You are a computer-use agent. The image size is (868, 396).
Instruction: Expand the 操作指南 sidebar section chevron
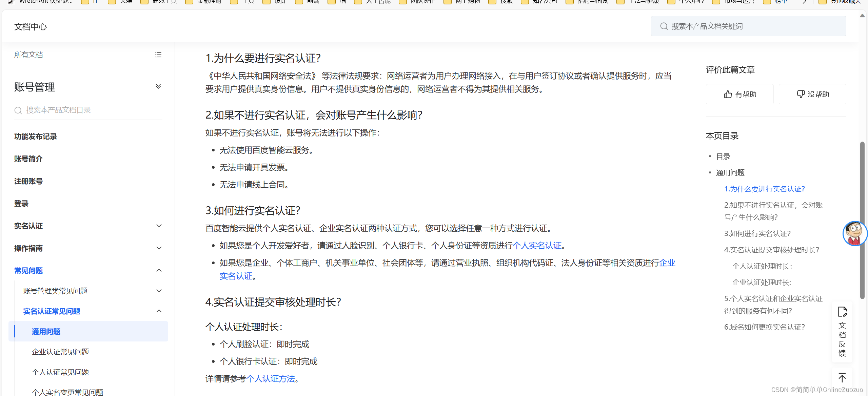click(159, 248)
